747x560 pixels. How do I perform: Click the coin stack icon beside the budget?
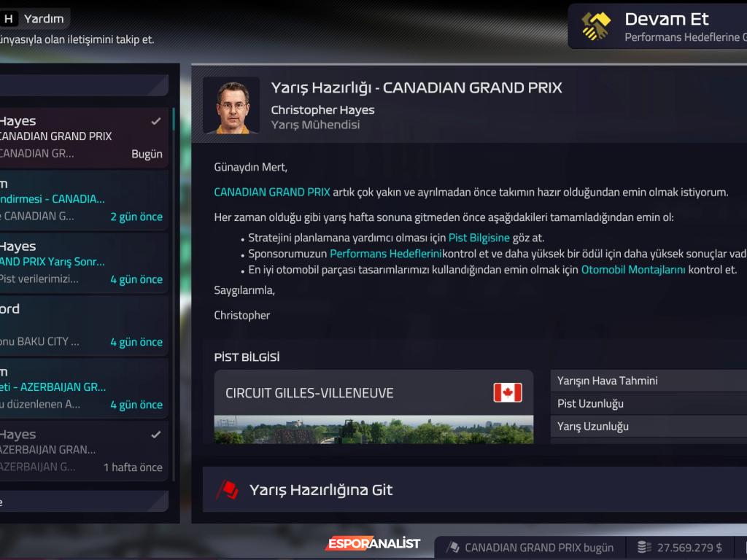[x=644, y=548]
